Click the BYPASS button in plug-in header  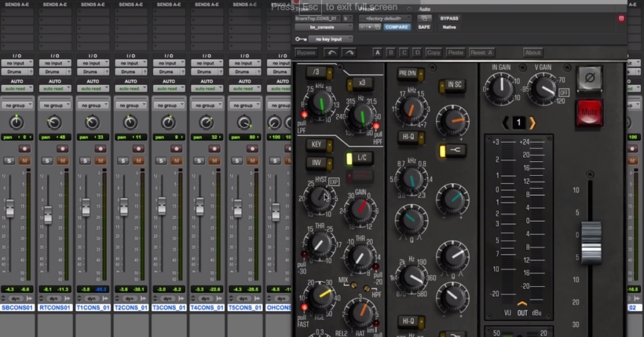tap(449, 18)
